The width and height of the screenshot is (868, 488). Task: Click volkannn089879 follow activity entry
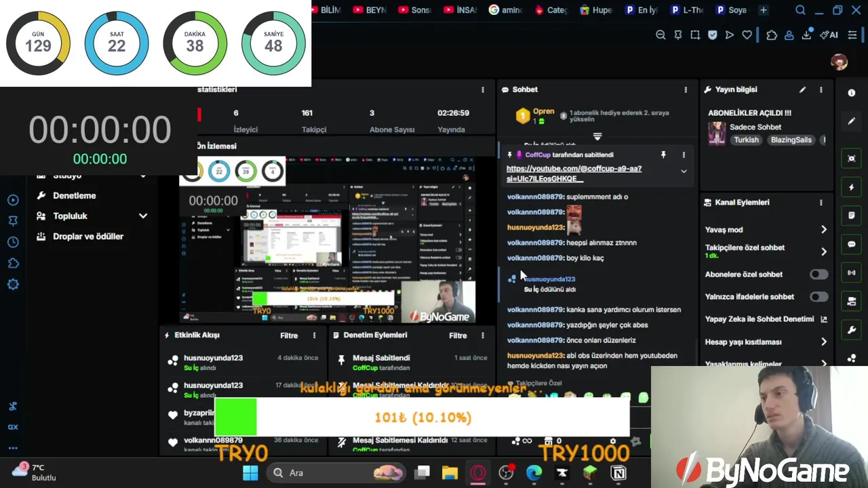click(243, 444)
